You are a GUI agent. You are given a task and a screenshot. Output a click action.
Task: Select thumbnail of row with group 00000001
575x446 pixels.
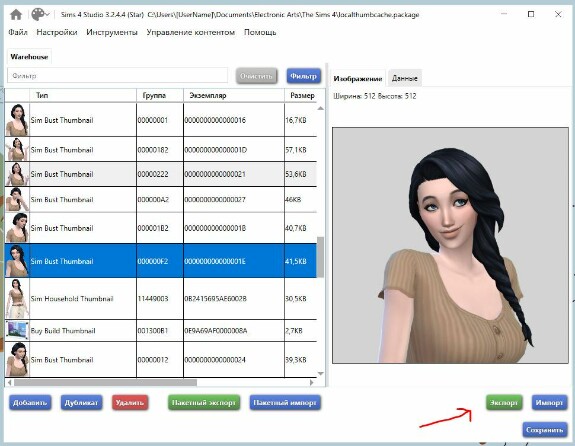(x=17, y=120)
